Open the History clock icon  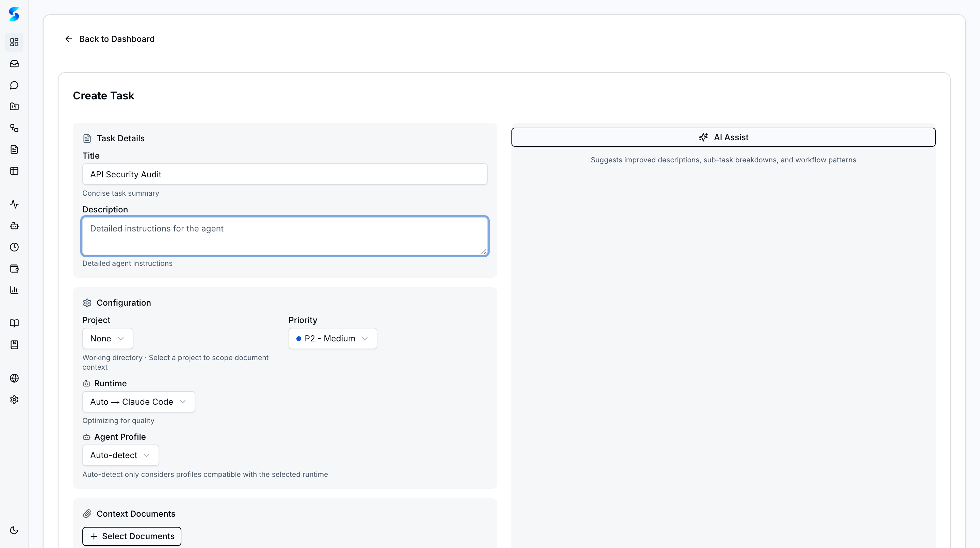pos(14,247)
